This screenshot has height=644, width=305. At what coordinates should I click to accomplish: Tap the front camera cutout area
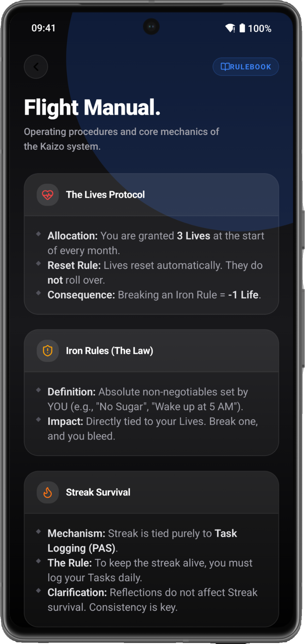click(x=152, y=27)
